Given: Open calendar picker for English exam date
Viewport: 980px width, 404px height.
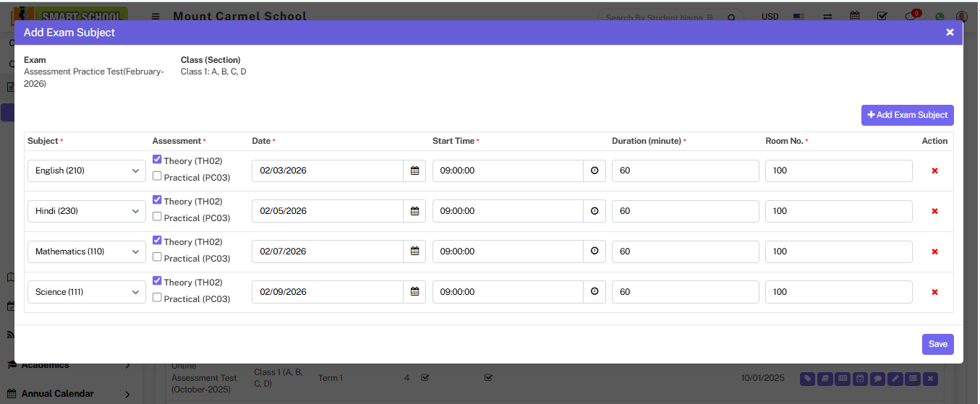Looking at the screenshot, I should point(414,171).
